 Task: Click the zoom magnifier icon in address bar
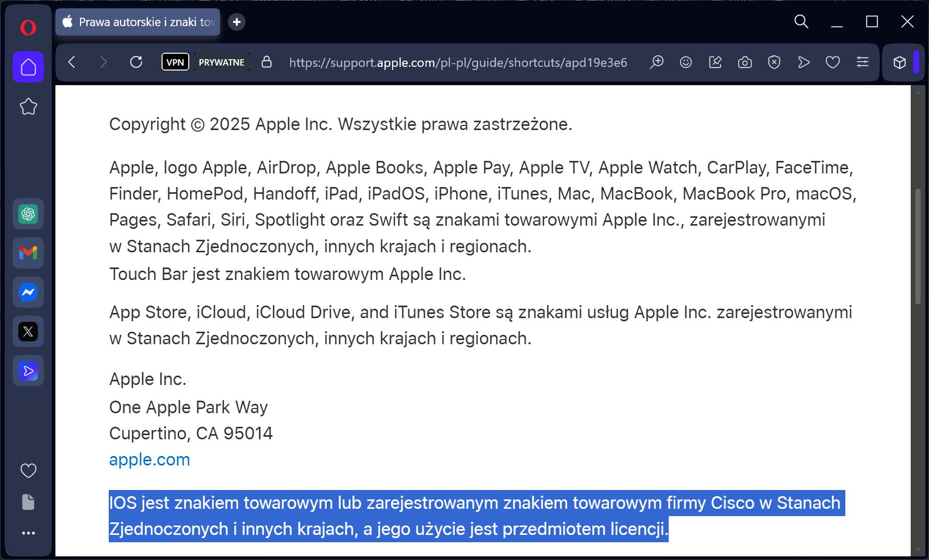(x=657, y=62)
